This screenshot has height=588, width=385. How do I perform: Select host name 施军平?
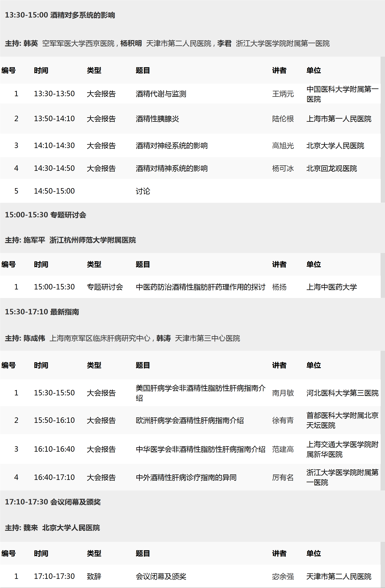(34, 240)
